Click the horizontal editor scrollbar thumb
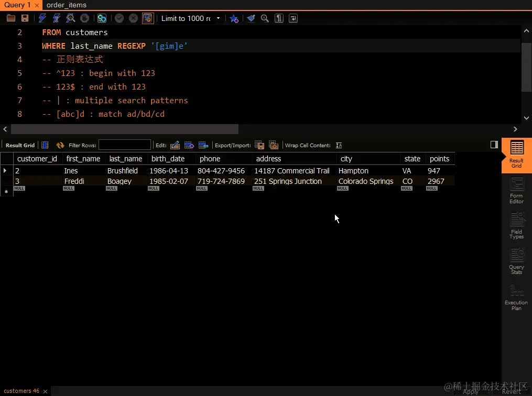The height and width of the screenshot is (396, 532). click(125, 129)
